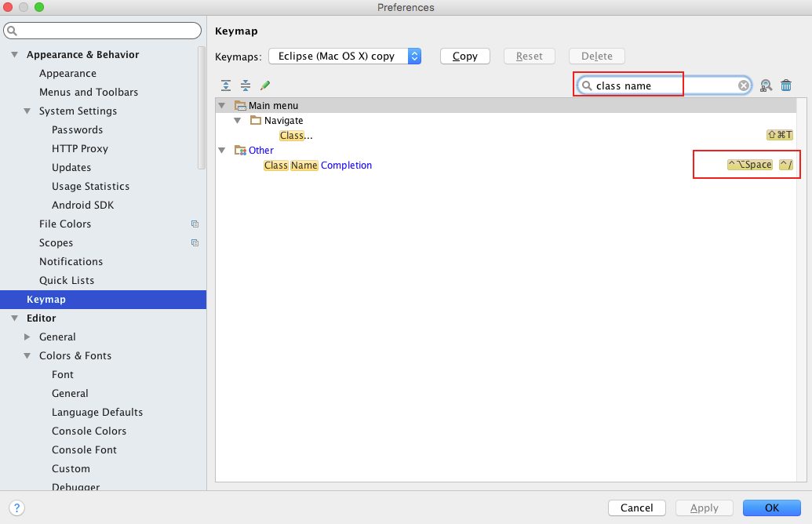Screen dimensions: 812x524
Task: Collapse the Other tree node
Action: tap(222, 151)
